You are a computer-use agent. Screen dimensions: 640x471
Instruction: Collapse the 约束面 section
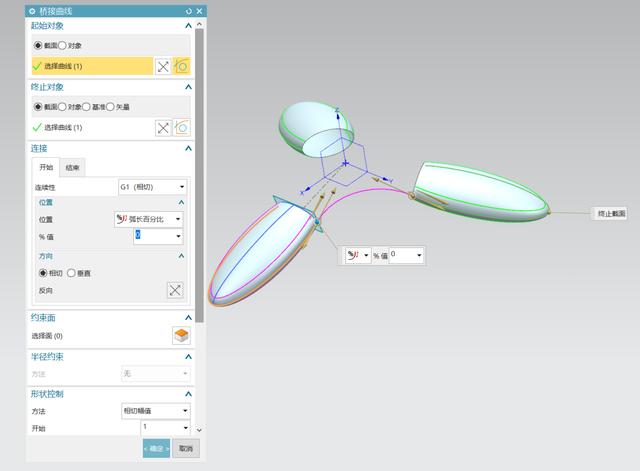(x=188, y=318)
